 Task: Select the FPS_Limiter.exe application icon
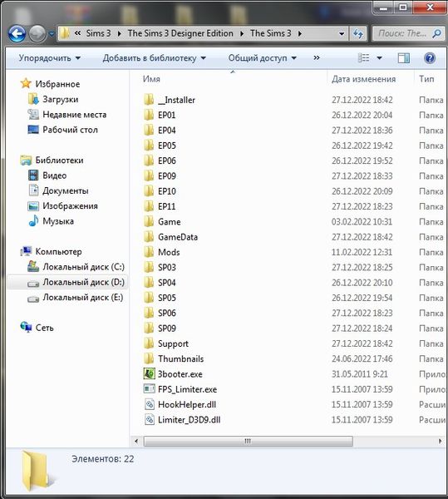[x=149, y=389]
